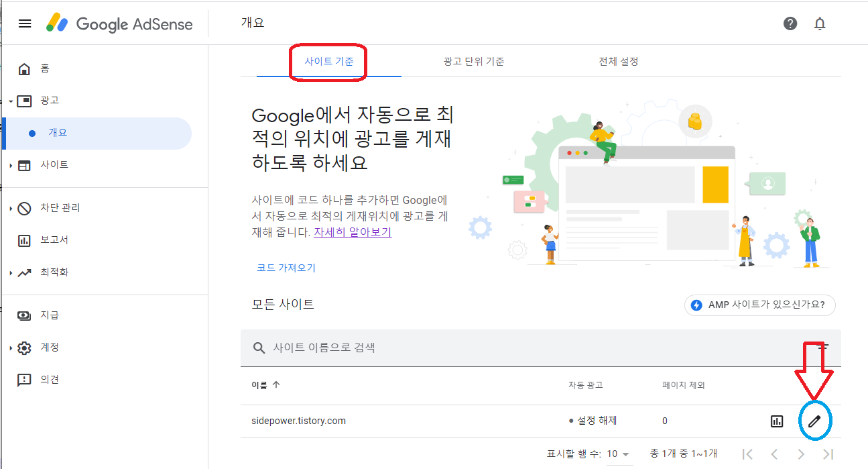Select 개요 under 광고
This screenshot has width=868, height=469.
[58, 133]
